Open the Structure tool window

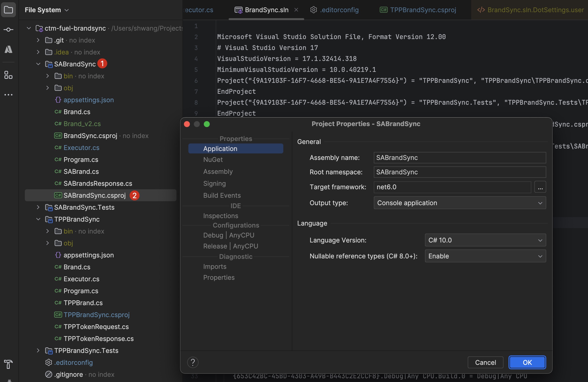coord(8,75)
